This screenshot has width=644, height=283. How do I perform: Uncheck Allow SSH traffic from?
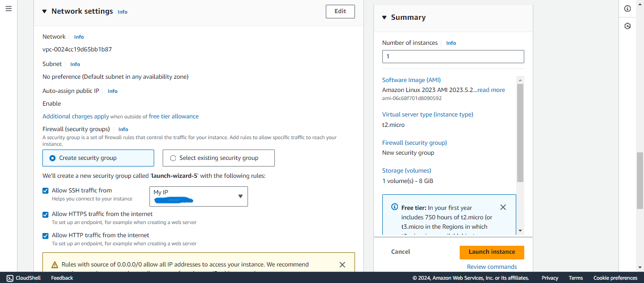pos(45,191)
